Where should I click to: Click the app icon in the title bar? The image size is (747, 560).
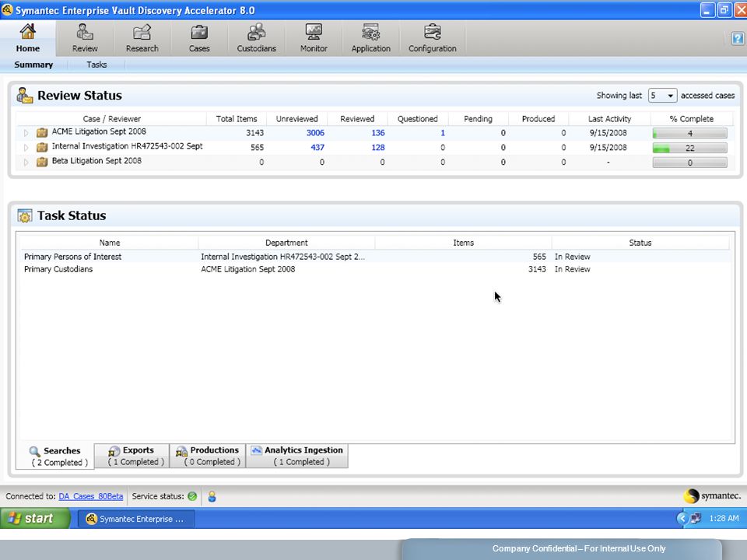click(7, 9)
